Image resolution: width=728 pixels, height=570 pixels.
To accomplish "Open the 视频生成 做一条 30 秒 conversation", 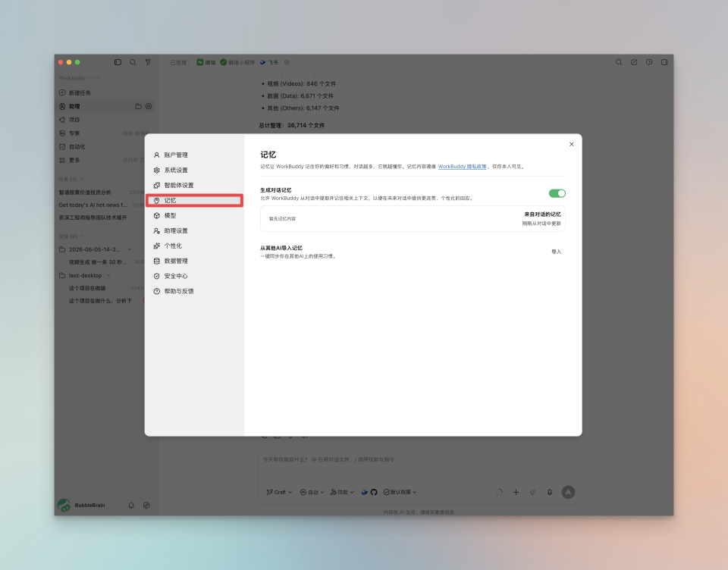I will pos(98,262).
